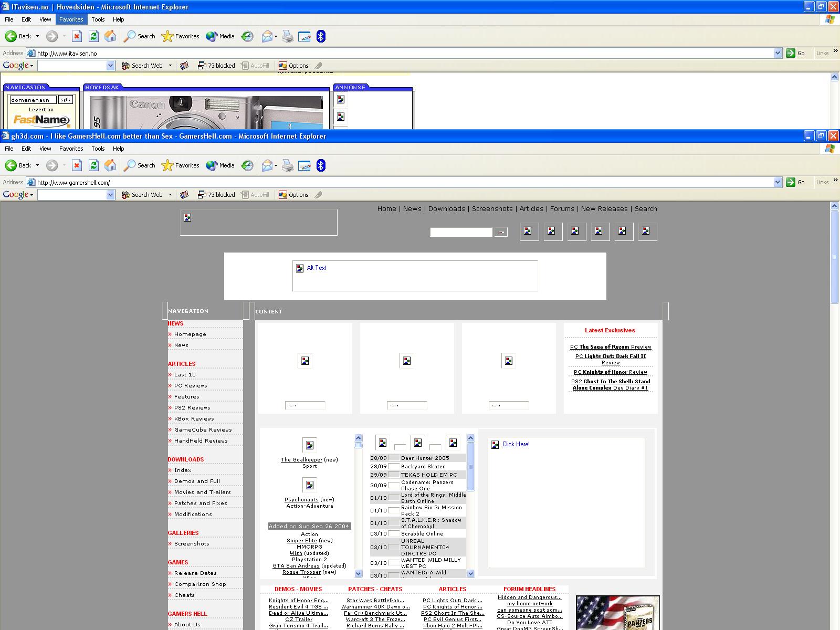This screenshot has width=840, height=630.
Task: Open Mail options in GamersHell window toolbar
Action: point(269,165)
